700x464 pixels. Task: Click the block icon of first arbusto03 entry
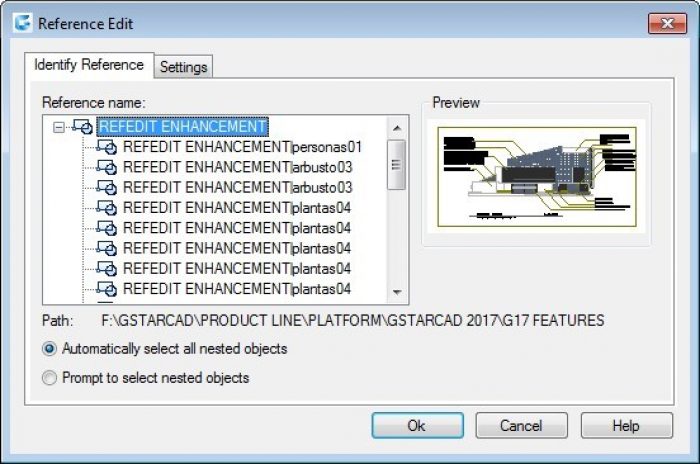coord(107,167)
